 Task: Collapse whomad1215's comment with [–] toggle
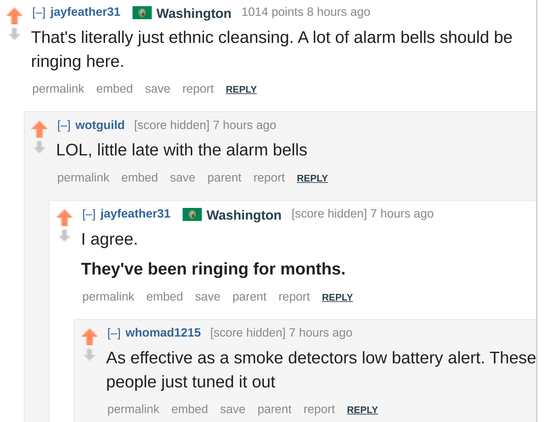(114, 333)
